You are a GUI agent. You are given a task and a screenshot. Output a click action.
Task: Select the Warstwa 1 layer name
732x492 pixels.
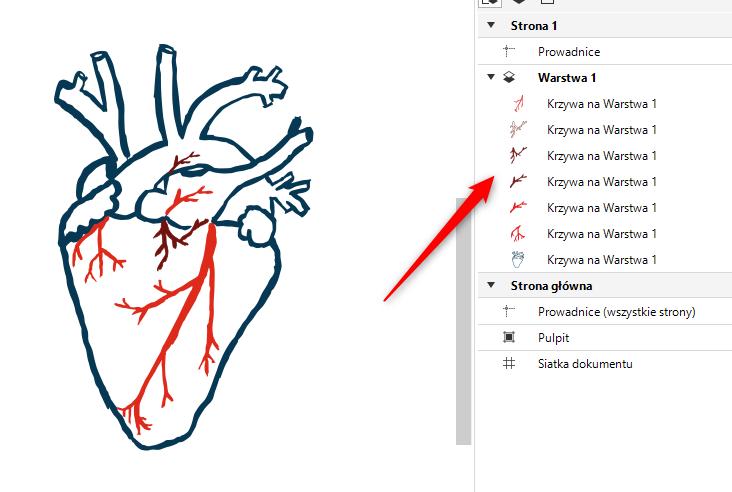pos(567,77)
